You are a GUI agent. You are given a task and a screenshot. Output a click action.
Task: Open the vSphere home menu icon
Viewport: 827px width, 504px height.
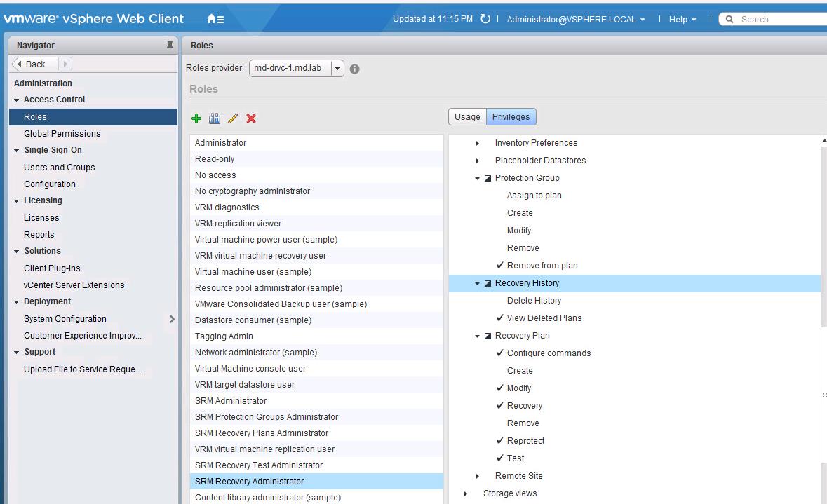tap(215, 19)
